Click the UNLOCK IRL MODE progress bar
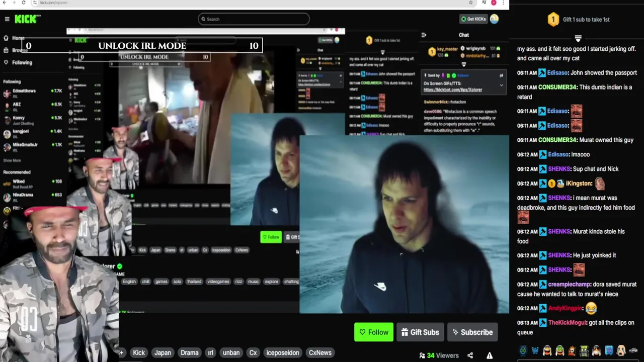This screenshot has width=644, height=362. 142,46
